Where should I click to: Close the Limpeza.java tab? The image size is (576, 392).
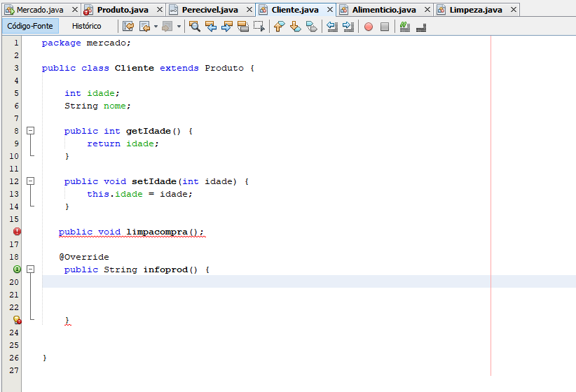[514, 10]
